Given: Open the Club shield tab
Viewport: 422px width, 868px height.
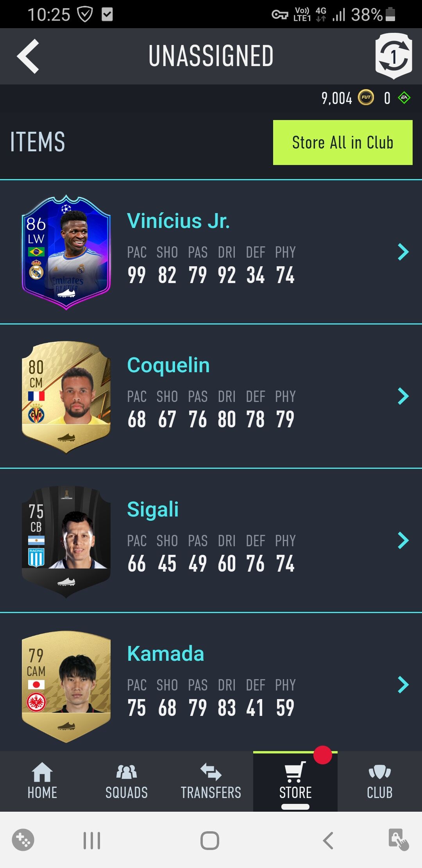Looking at the screenshot, I should click(380, 780).
